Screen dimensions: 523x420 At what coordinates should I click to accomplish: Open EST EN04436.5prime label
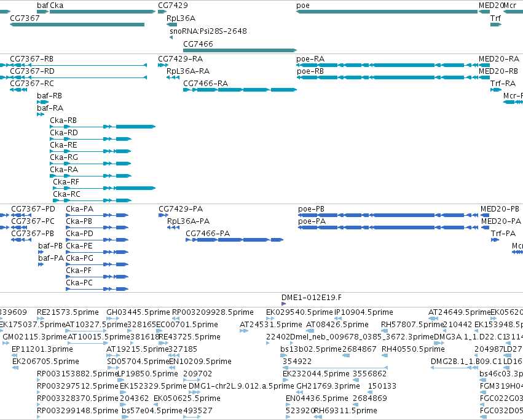pos(317,398)
